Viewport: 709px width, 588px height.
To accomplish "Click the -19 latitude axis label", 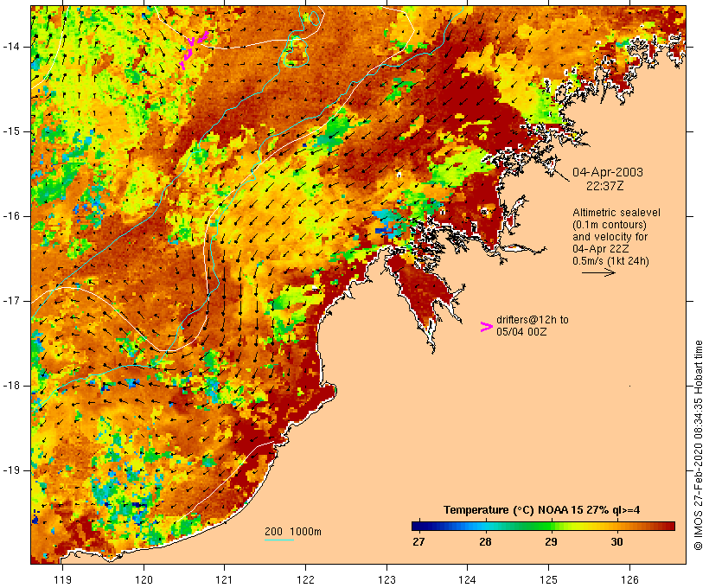I will 10,470.
